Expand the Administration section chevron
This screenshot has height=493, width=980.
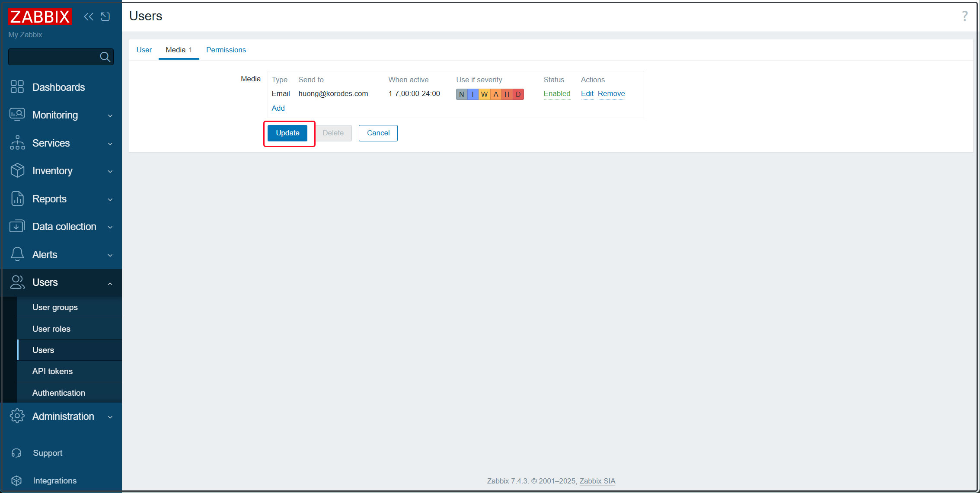click(x=110, y=417)
